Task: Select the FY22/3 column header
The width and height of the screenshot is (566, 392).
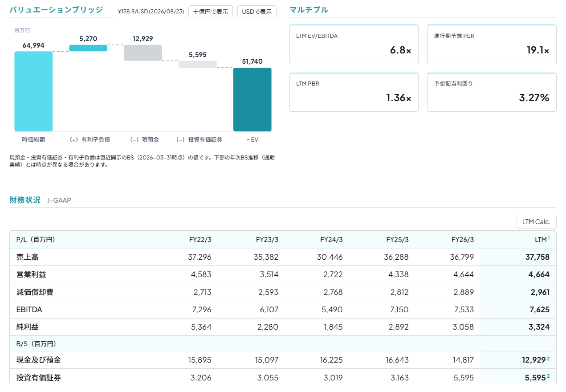Action: [200, 240]
